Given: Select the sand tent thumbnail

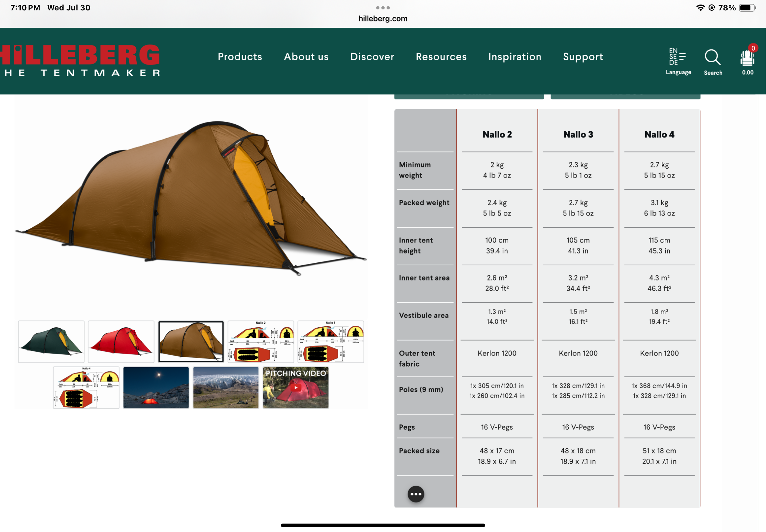Looking at the screenshot, I should 191,341.
